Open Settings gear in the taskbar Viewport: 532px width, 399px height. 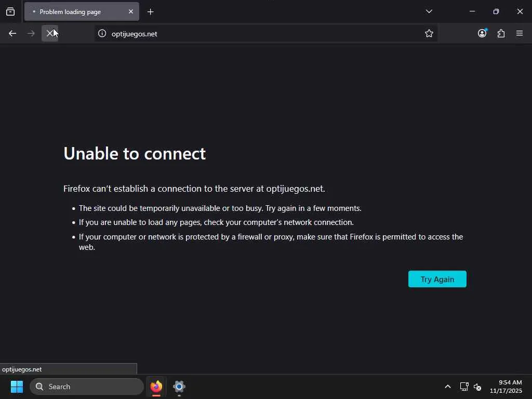179,387
